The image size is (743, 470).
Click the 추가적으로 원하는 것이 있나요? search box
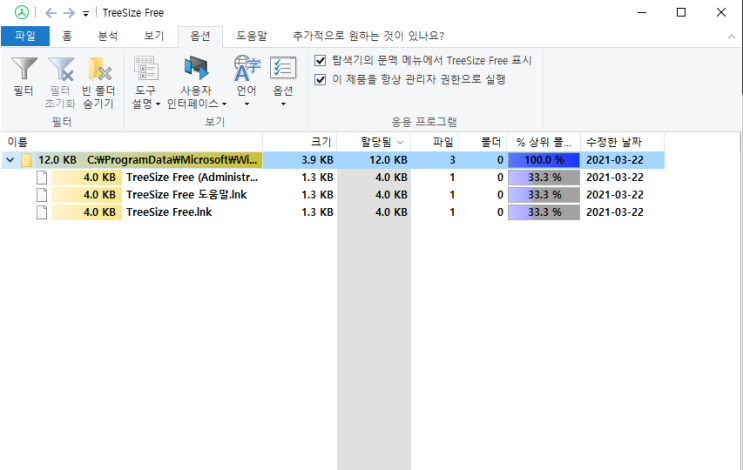point(368,36)
